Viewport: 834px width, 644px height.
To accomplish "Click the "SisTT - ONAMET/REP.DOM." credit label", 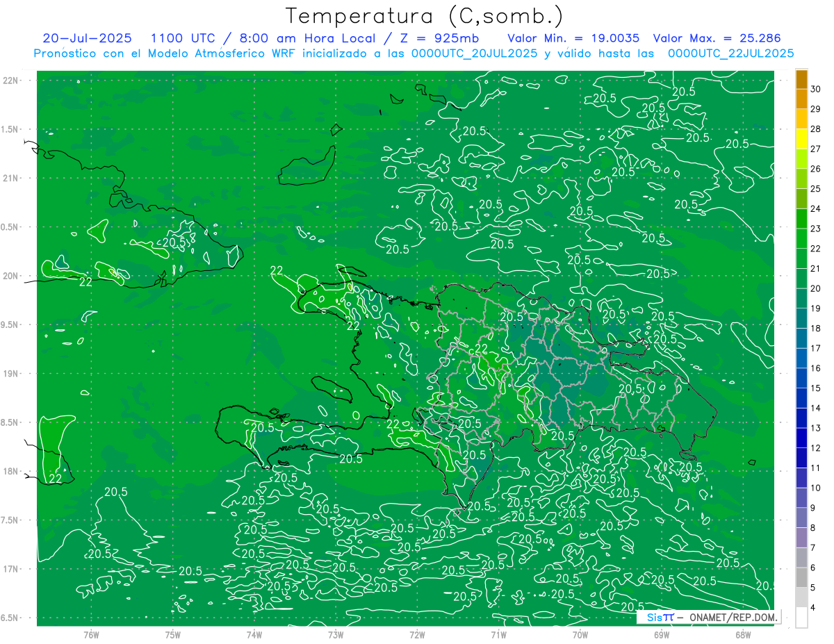I will [710, 617].
